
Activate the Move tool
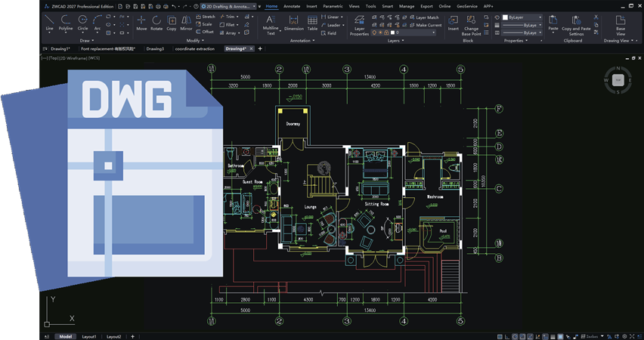tap(141, 23)
